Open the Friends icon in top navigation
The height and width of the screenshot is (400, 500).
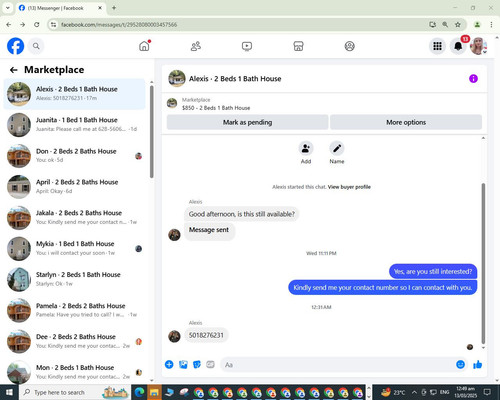click(196, 46)
